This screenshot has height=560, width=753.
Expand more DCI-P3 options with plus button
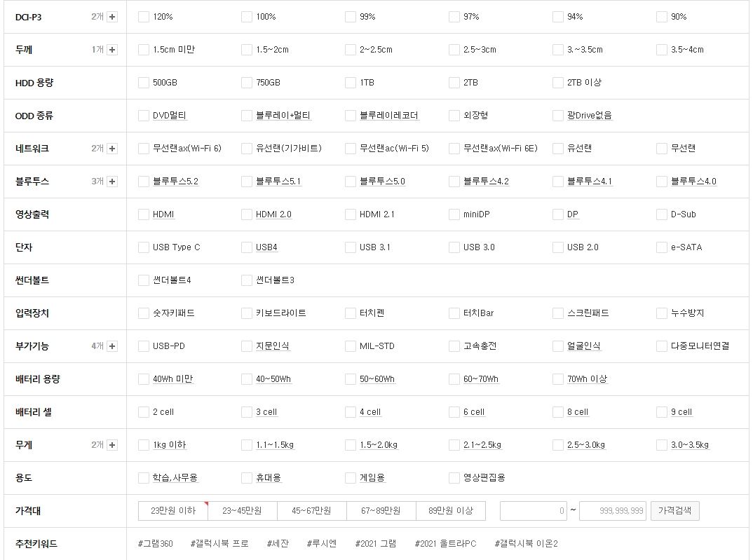tap(112, 17)
